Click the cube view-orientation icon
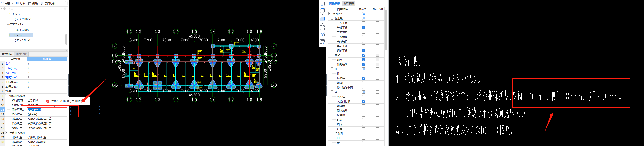The width and height of the screenshot is (644, 146). click(x=322, y=11)
